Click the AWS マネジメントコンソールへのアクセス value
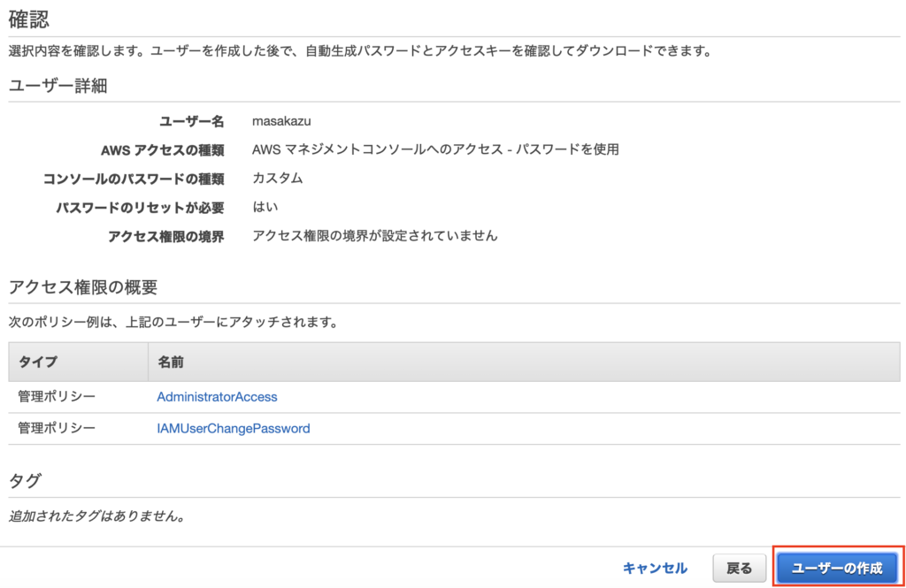The image size is (906, 588). point(434,149)
